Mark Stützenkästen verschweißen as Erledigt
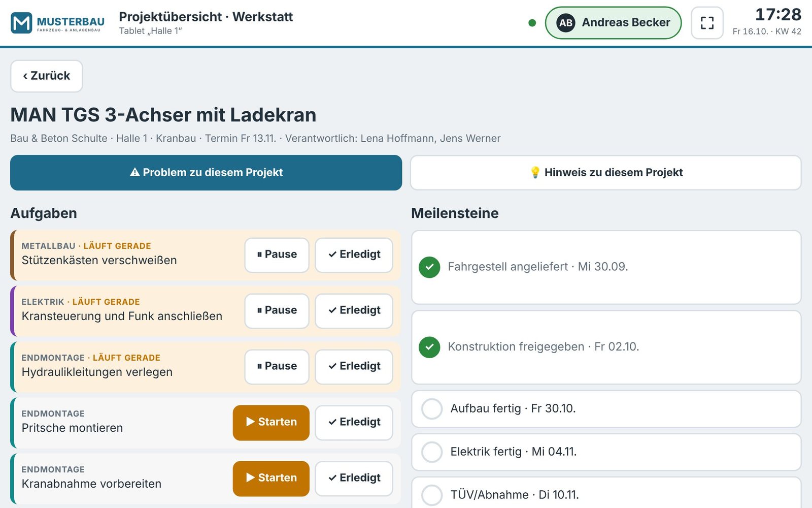 354,255
